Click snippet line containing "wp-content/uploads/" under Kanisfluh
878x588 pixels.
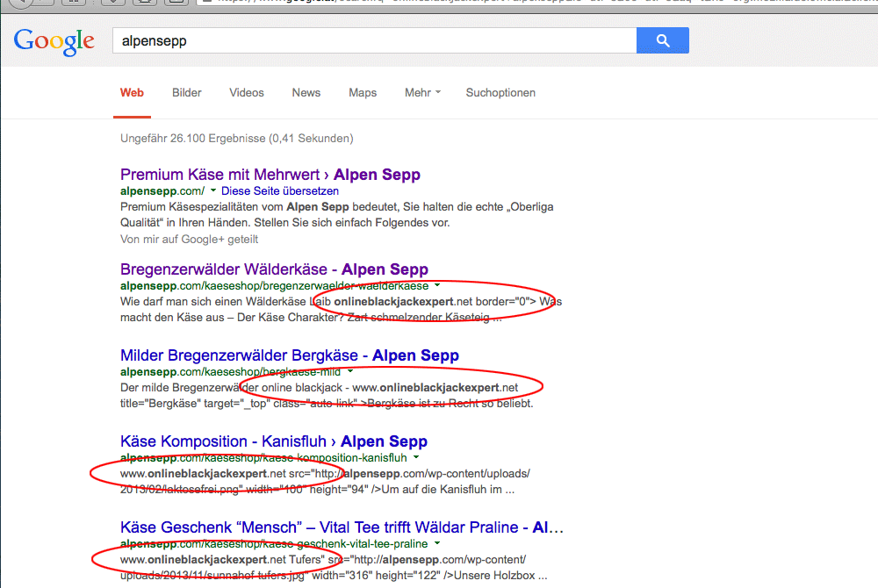click(325, 474)
